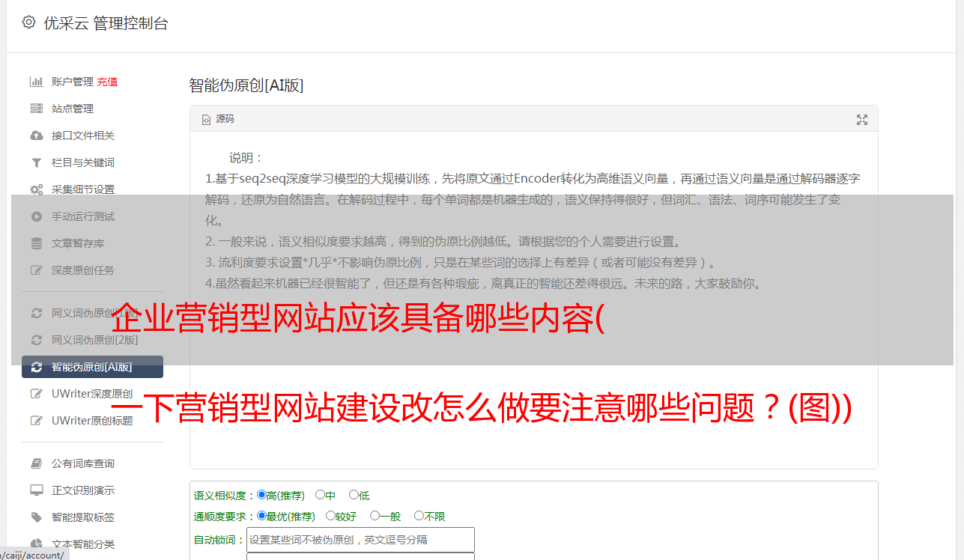Screen dimensions: 964x560
Task: Click the monitor icon for 正文识别演示
Action: [x=36, y=490]
